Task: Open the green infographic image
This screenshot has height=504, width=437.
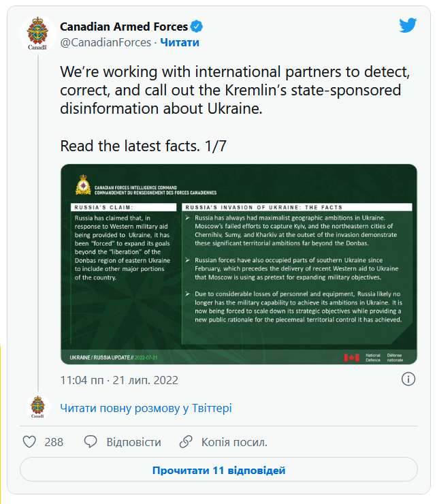Action: [239, 264]
